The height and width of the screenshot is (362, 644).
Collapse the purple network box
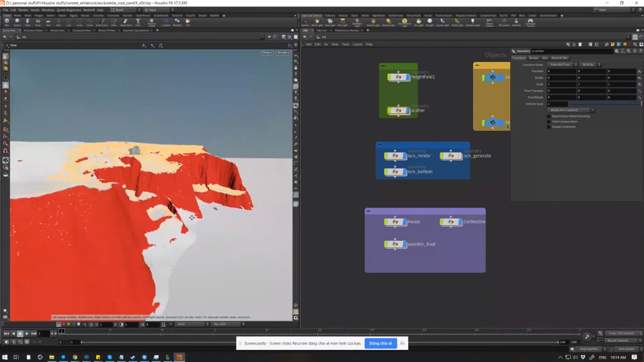[368, 211]
